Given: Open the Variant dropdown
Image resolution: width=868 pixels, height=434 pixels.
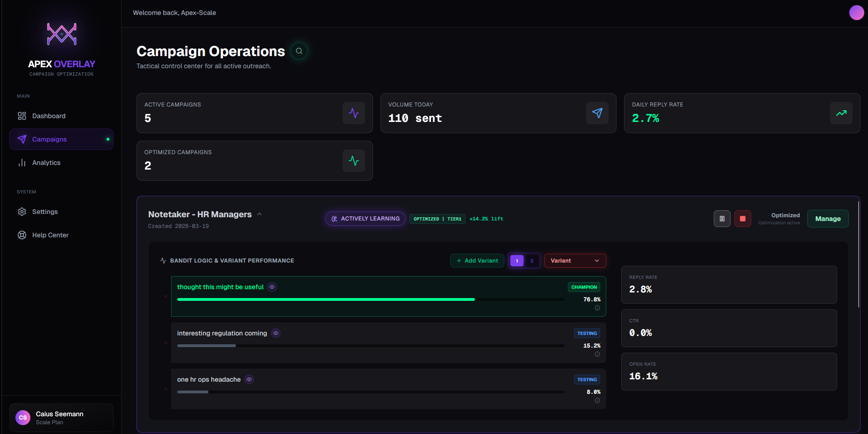Looking at the screenshot, I should pyautogui.click(x=575, y=260).
